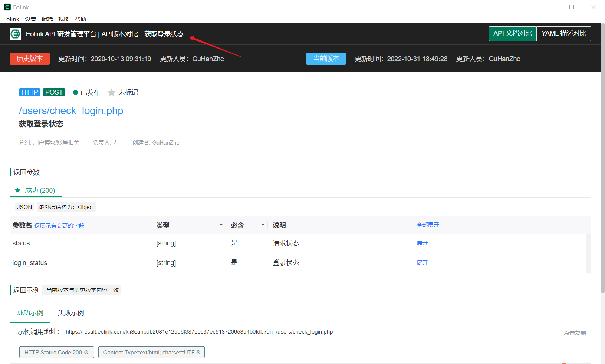The height and width of the screenshot is (364, 605).
Task: Click the 登录状态 description cell
Action: [342, 263]
